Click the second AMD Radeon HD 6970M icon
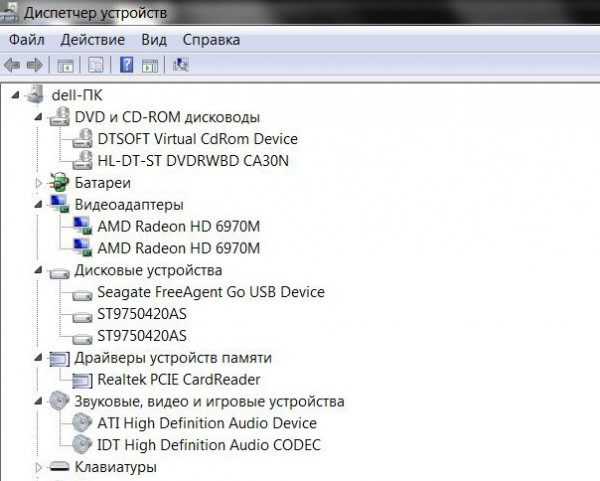Image resolution: width=600 pixels, height=481 pixels. [x=82, y=247]
